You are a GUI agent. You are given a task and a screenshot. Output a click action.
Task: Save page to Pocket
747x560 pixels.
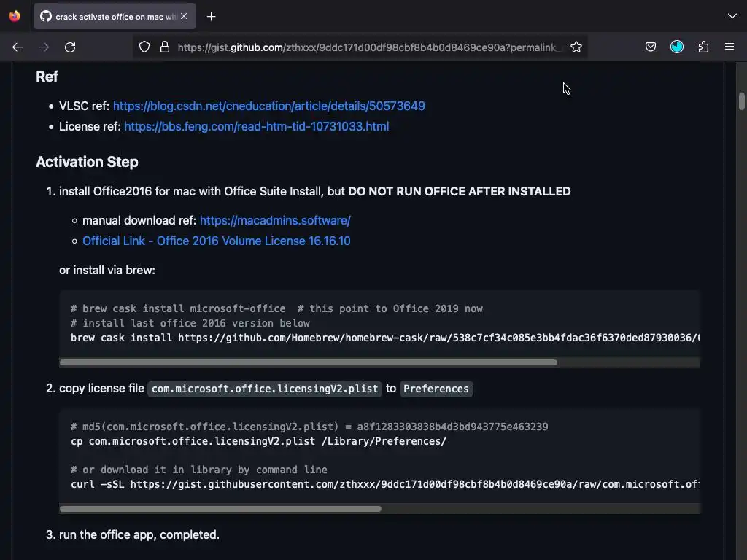pyautogui.click(x=651, y=47)
